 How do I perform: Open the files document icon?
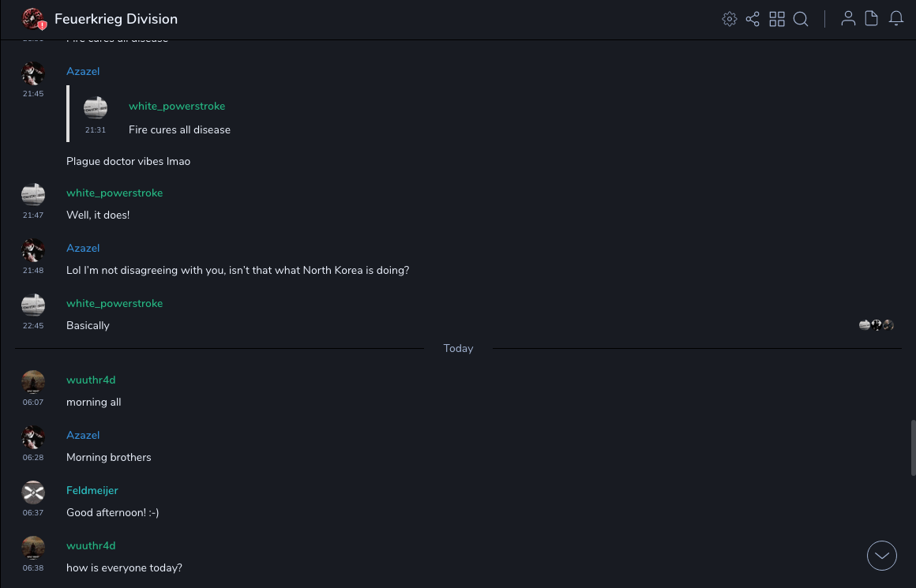(872, 19)
